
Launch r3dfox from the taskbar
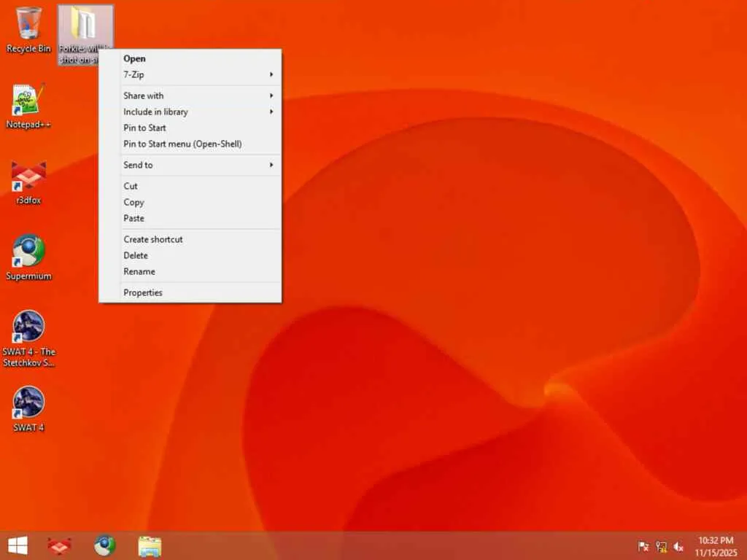pyautogui.click(x=60, y=545)
